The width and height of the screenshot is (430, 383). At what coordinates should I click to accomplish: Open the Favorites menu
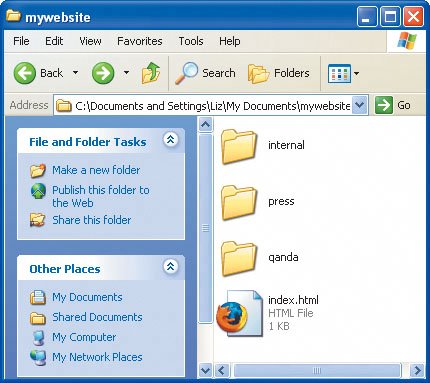click(x=140, y=41)
